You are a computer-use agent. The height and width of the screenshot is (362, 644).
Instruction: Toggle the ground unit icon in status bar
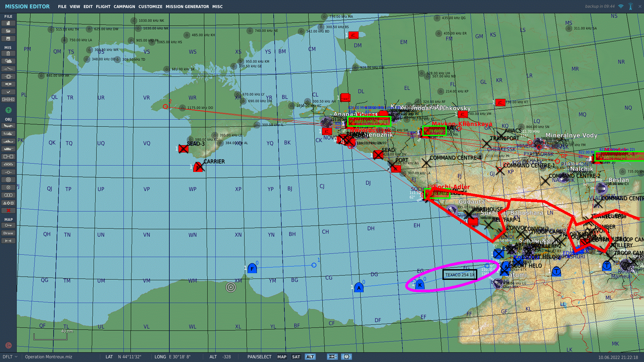click(332, 357)
